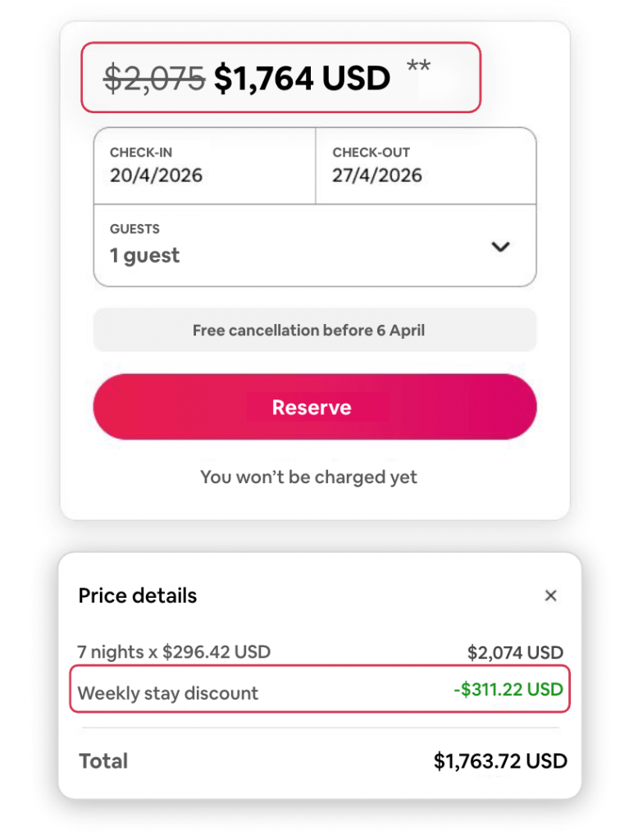Image resolution: width=638 pixels, height=840 pixels.
Task: Click the $1,764 USD discounted price
Action: pos(302,79)
